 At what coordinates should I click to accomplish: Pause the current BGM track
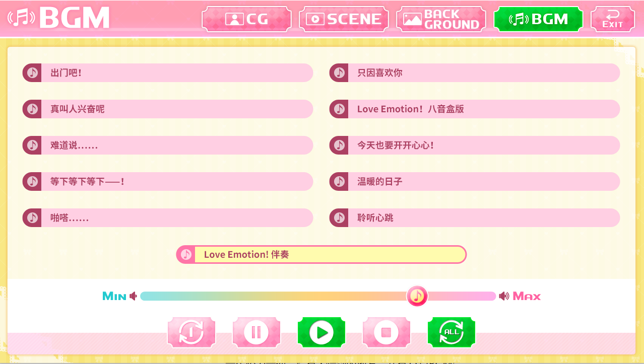(256, 332)
